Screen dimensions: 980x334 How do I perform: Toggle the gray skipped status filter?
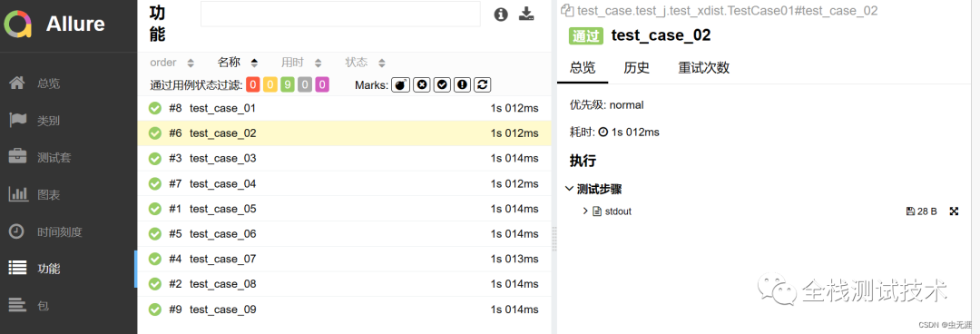304,84
